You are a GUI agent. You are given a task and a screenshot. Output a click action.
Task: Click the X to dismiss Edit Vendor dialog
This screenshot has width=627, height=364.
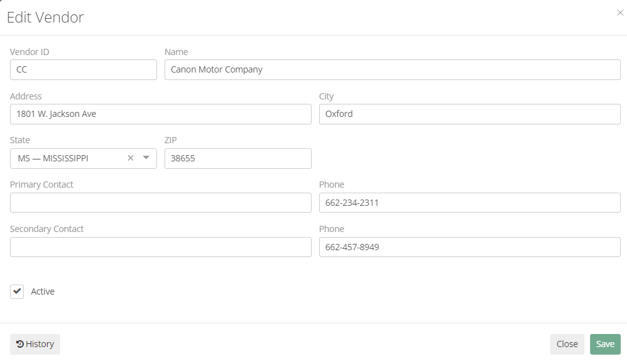620,12
